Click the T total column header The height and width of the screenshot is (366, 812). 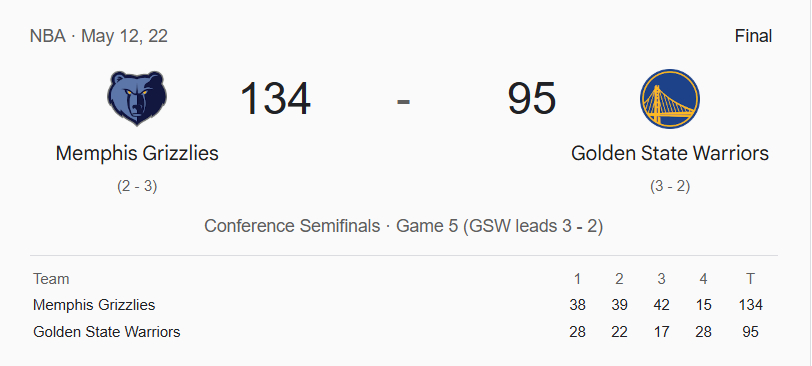point(750,279)
